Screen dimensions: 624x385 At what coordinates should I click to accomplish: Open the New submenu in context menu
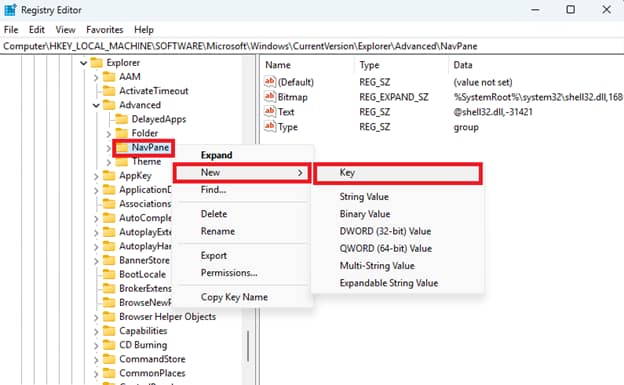[243, 172]
